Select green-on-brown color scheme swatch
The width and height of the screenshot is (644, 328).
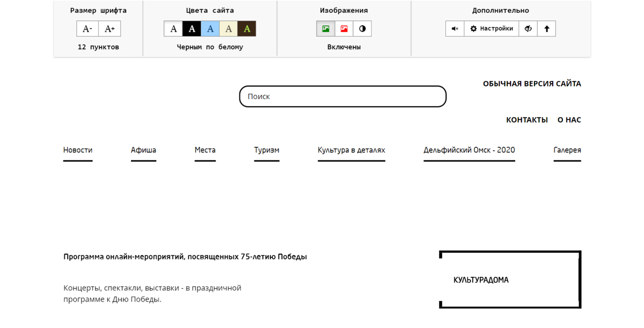(x=246, y=29)
